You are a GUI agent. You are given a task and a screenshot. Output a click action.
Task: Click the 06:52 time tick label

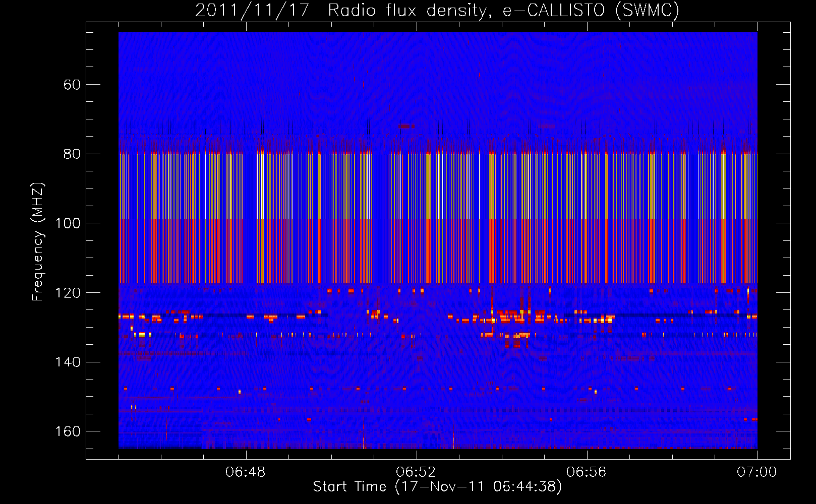point(416,472)
